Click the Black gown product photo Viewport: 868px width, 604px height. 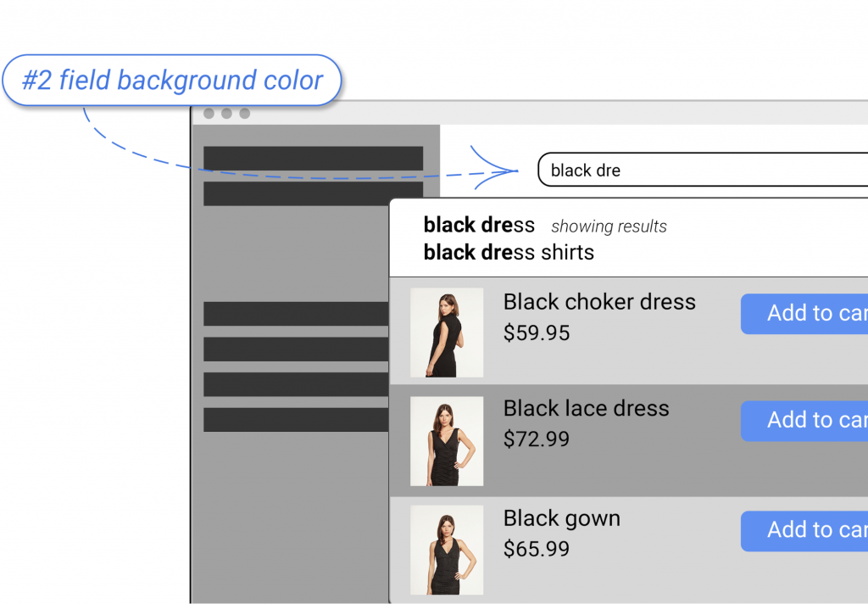[447, 550]
